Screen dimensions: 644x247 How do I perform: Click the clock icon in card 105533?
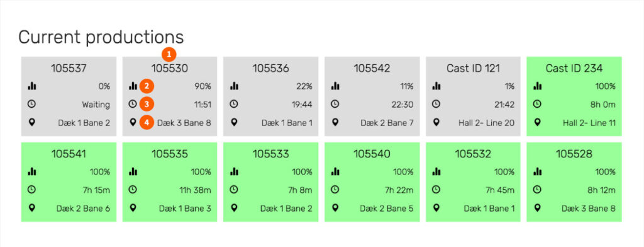click(234, 190)
